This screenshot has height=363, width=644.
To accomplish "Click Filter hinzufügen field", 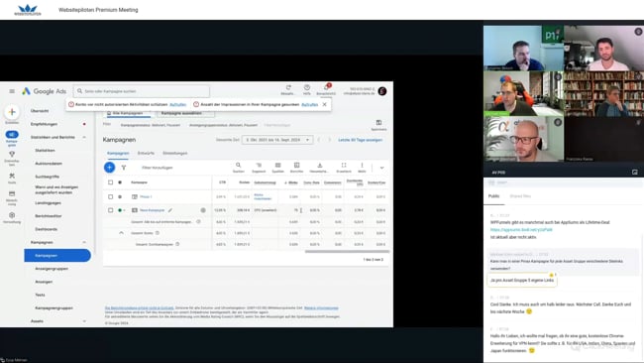I will [158, 168].
